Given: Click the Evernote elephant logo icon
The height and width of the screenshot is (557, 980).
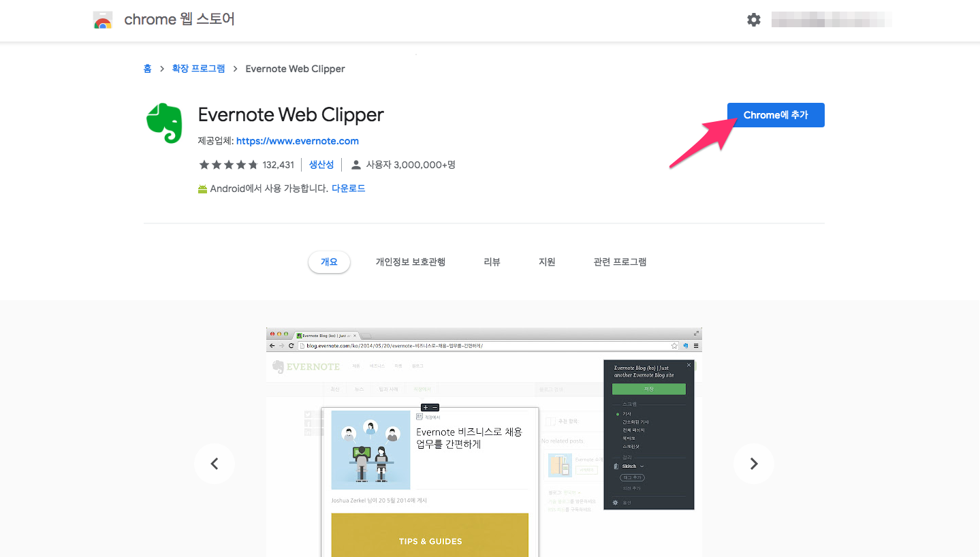Looking at the screenshot, I should (164, 123).
